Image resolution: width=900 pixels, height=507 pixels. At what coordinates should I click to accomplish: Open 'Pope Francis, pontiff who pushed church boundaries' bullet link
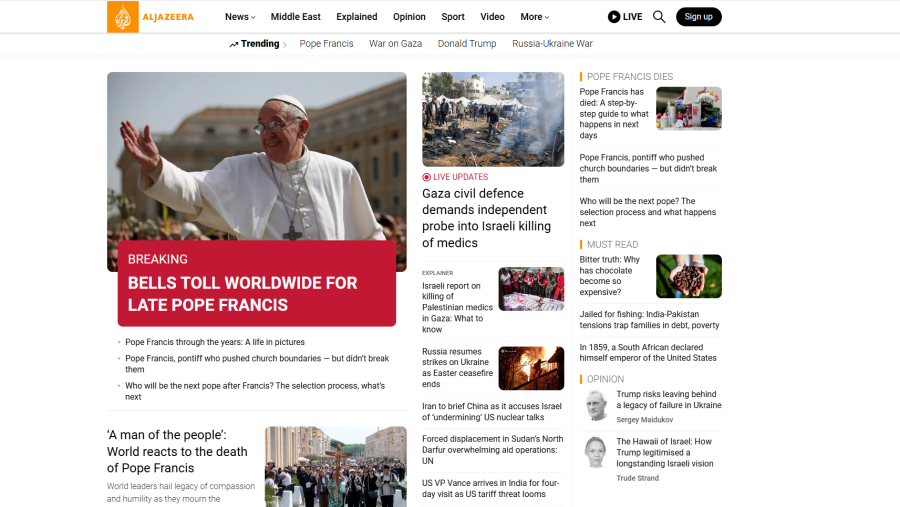click(x=257, y=363)
